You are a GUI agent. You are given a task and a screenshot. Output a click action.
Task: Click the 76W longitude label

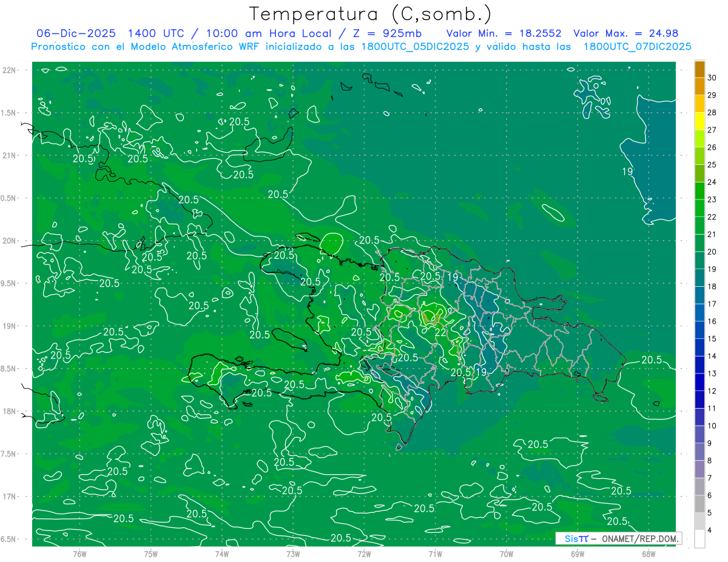[x=79, y=554]
